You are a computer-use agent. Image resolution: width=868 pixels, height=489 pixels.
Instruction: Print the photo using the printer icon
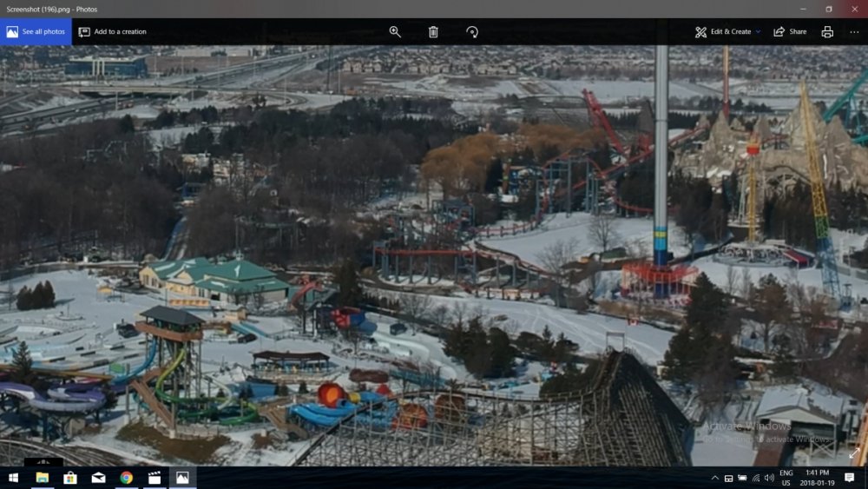(x=827, y=32)
